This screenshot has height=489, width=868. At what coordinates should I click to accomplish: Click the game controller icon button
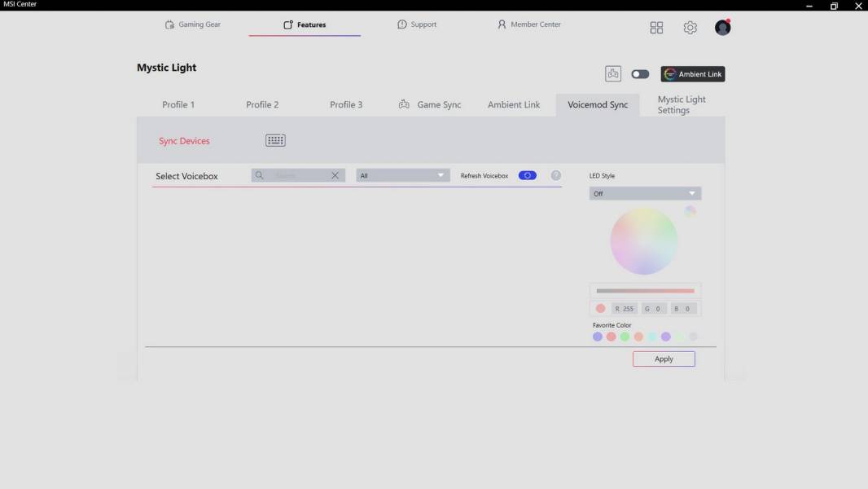point(613,74)
